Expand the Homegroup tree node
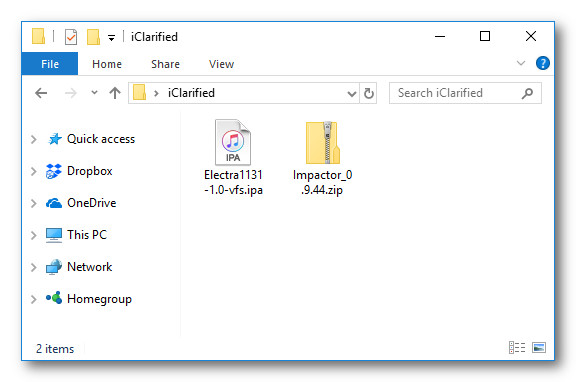Image resolution: width=576 pixels, height=382 pixels. click(34, 299)
